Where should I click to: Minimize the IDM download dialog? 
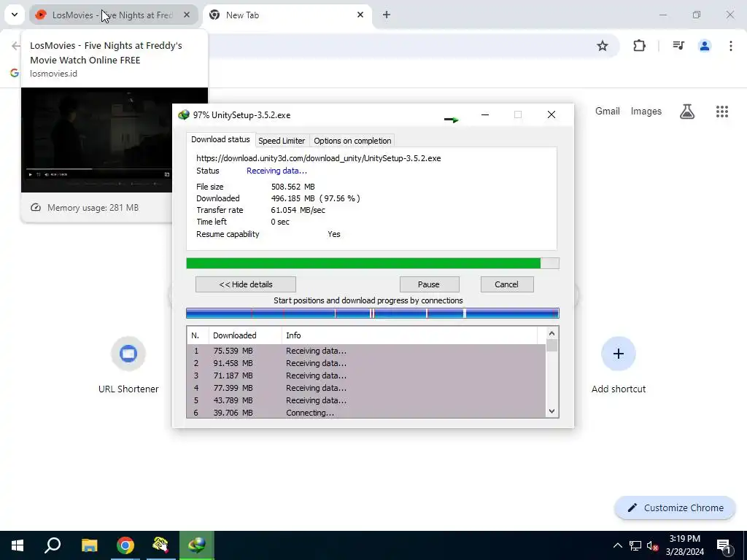[x=485, y=114]
